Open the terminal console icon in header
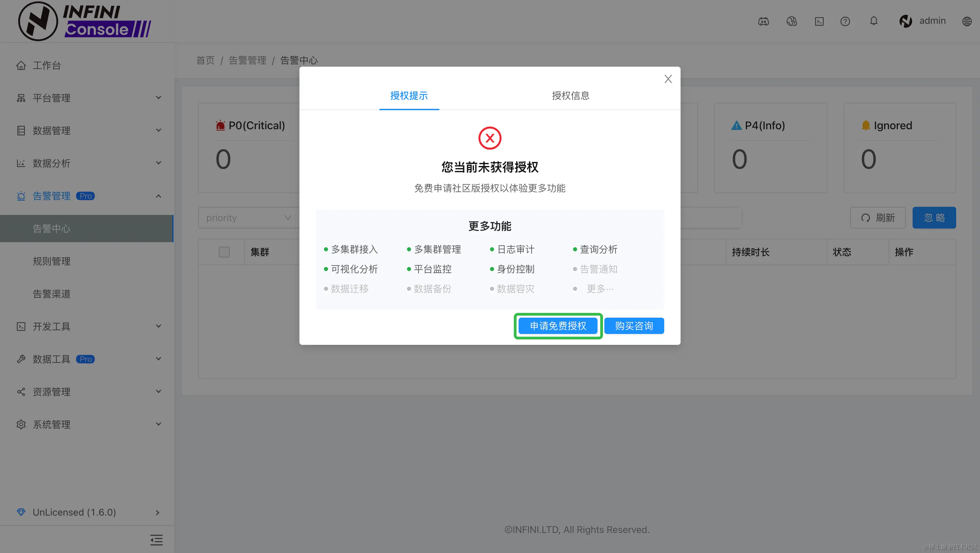 coord(819,22)
